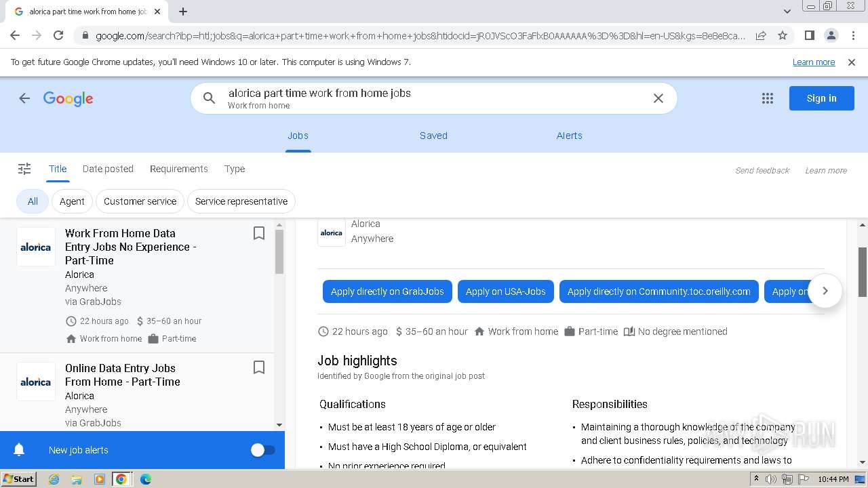Click the Alorica logo in first listing

tap(36, 247)
